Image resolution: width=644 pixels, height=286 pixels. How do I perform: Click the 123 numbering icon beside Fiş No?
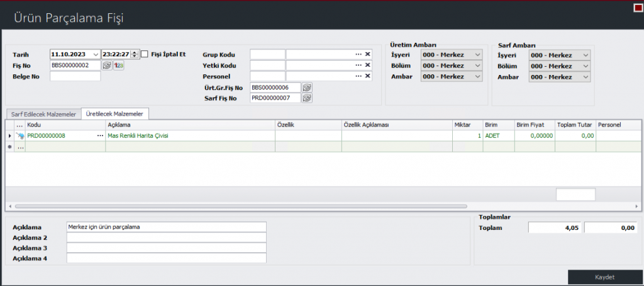pyautogui.click(x=118, y=65)
